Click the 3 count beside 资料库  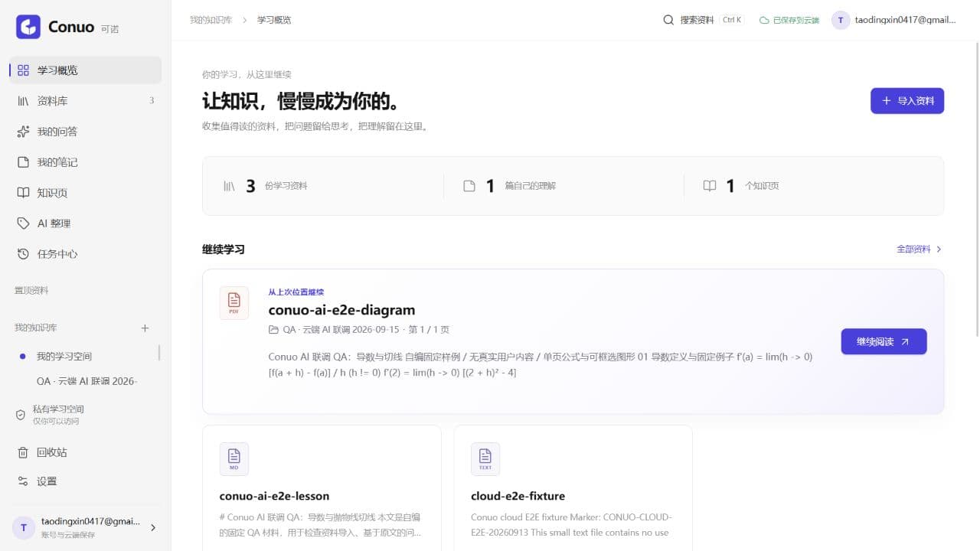152,101
